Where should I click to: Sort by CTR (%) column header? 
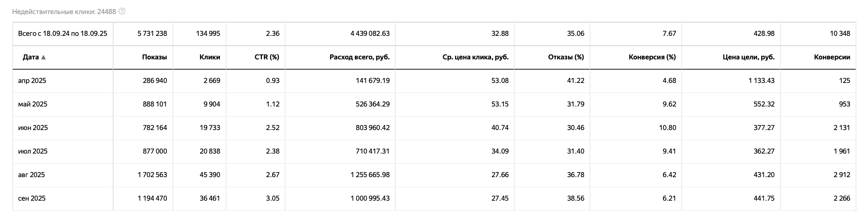click(x=267, y=57)
